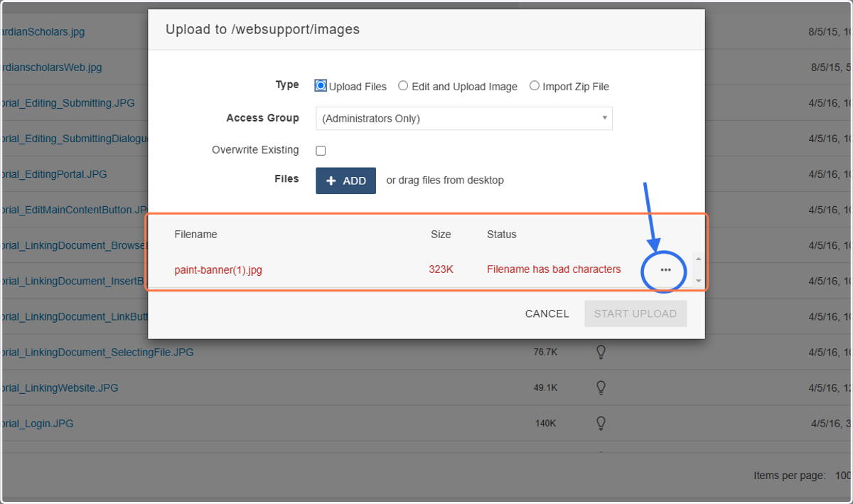Open the tutorial_Login.JPG file link
853x504 pixels.
point(37,423)
